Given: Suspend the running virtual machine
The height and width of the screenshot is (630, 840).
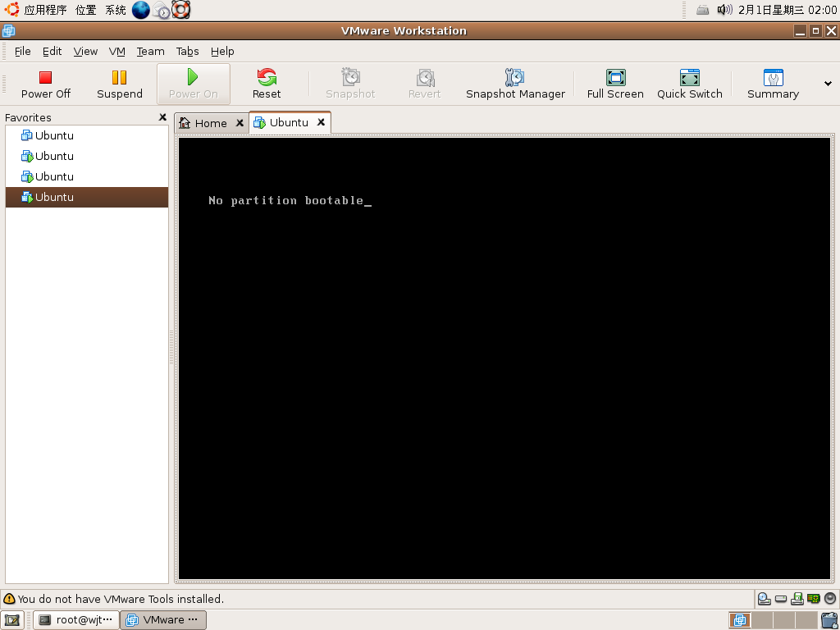Looking at the screenshot, I should pos(120,84).
